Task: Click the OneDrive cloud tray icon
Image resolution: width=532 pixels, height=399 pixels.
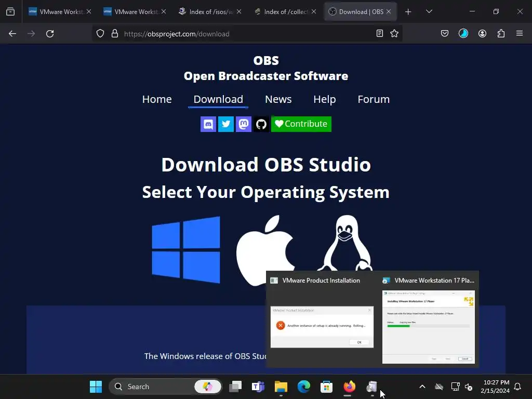Action: pos(439,387)
